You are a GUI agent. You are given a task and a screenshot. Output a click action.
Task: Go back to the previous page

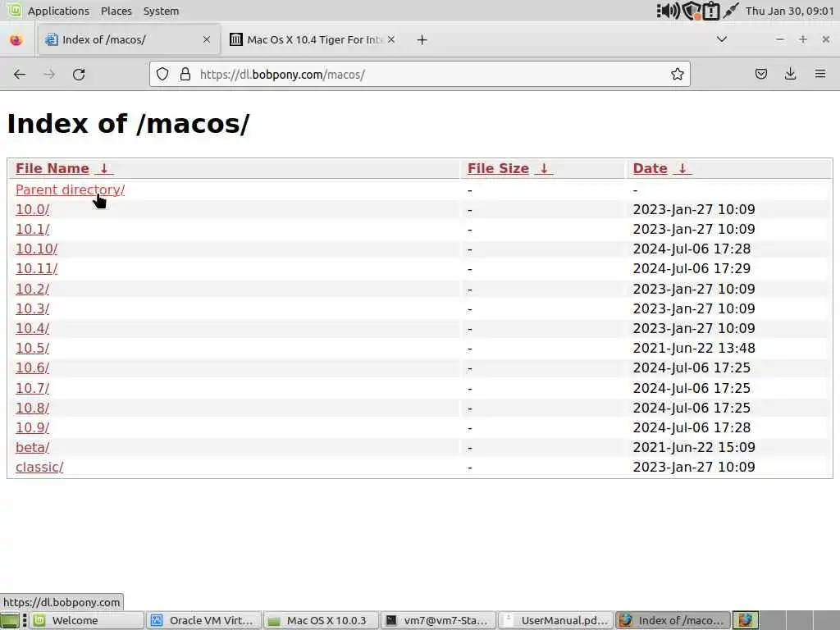[x=20, y=74]
